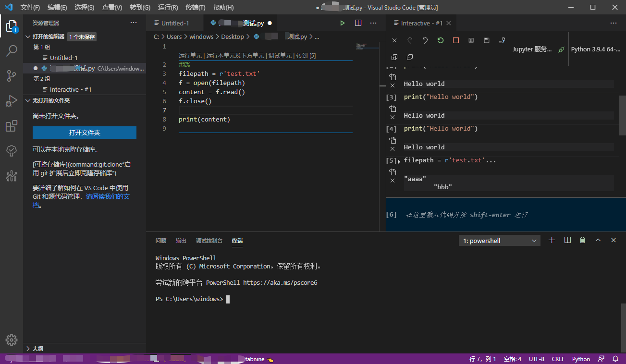Copy code of cell [5]
The width and height of the screenshot is (626, 364).
(393, 172)
